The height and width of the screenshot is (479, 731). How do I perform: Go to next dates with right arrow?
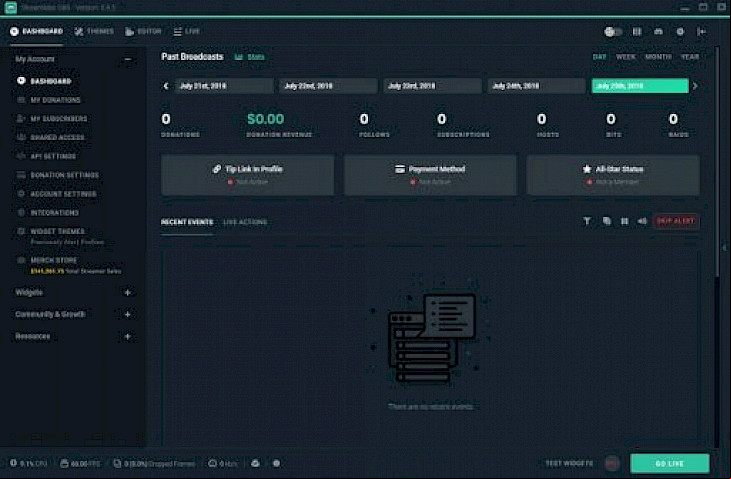coord(695,86)
